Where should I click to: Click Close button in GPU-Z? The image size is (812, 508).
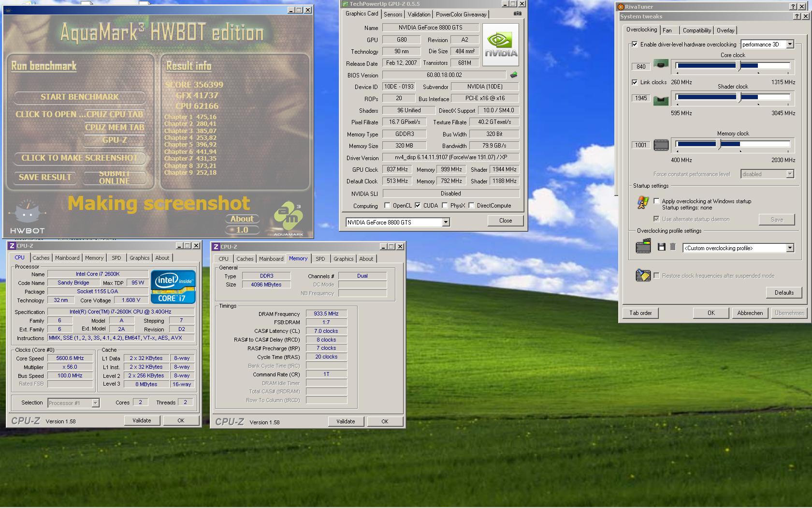(506, 221)
